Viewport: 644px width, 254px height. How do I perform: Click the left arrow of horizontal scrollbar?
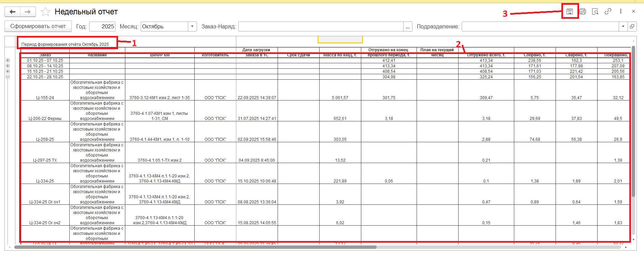[x=9, y=247]
